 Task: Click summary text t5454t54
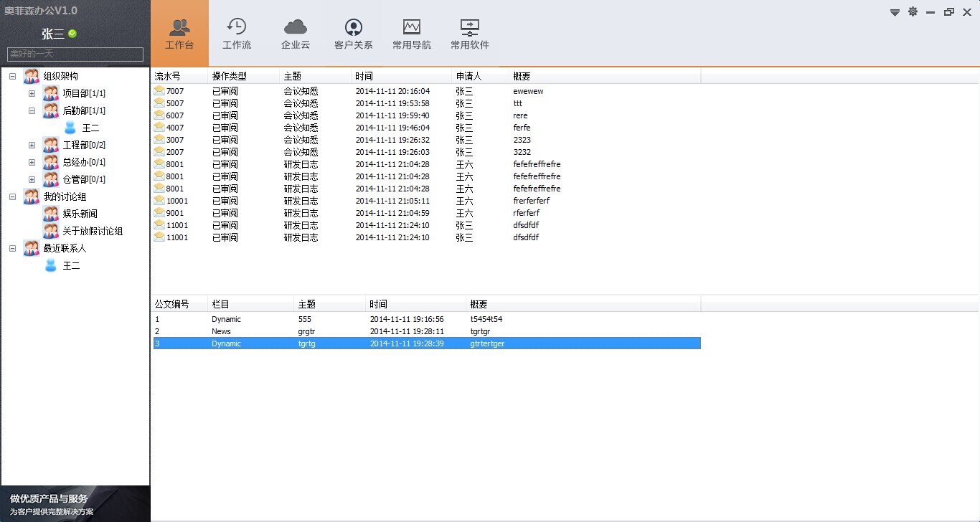[x=486, y=319]
